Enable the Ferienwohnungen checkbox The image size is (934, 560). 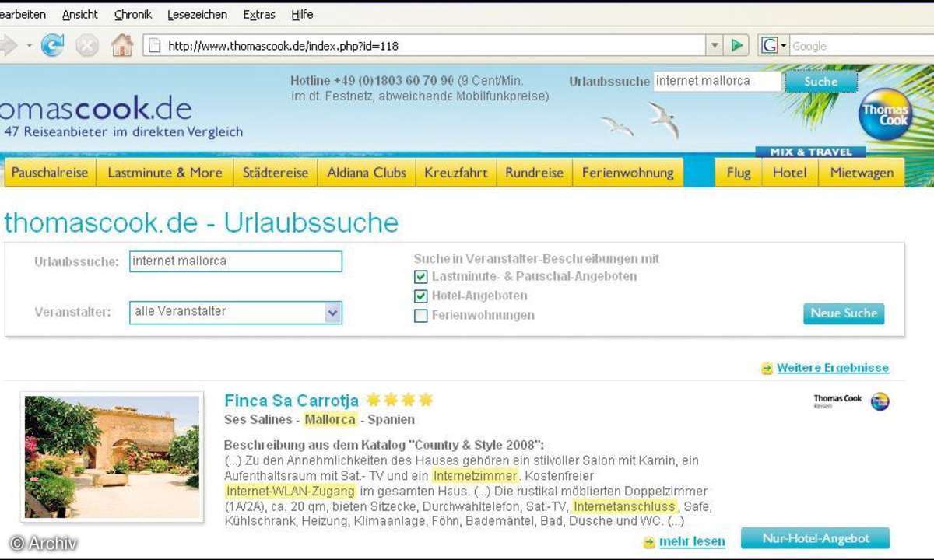click(x=421, y=316)
